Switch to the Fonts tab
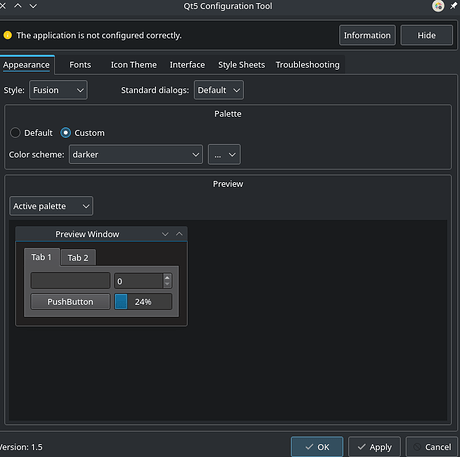 tap(80, 65)
